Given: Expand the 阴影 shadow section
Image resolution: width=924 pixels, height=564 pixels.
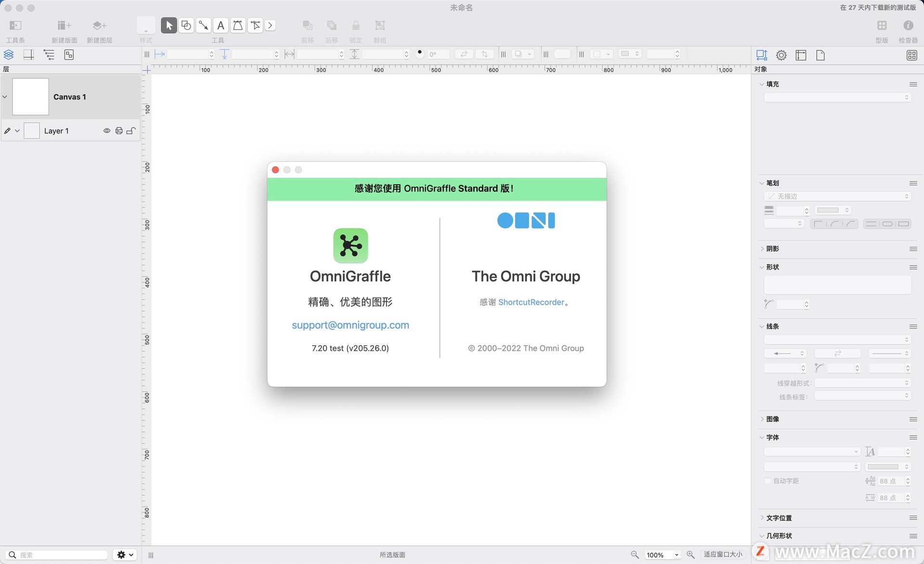Looking at the screenshot, I should 761,249.
